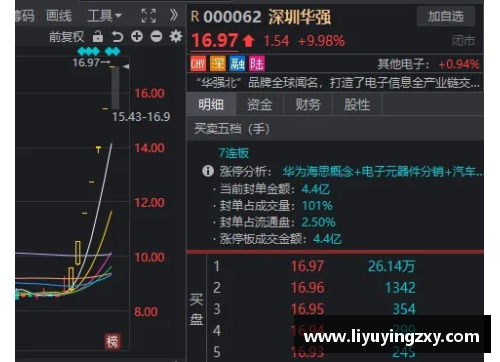Click the 8.00 price axis label

[x=146, y=312]
